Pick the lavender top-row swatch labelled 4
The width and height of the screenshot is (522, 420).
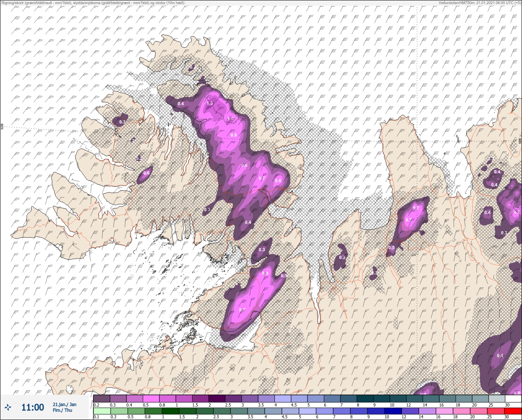283,398
